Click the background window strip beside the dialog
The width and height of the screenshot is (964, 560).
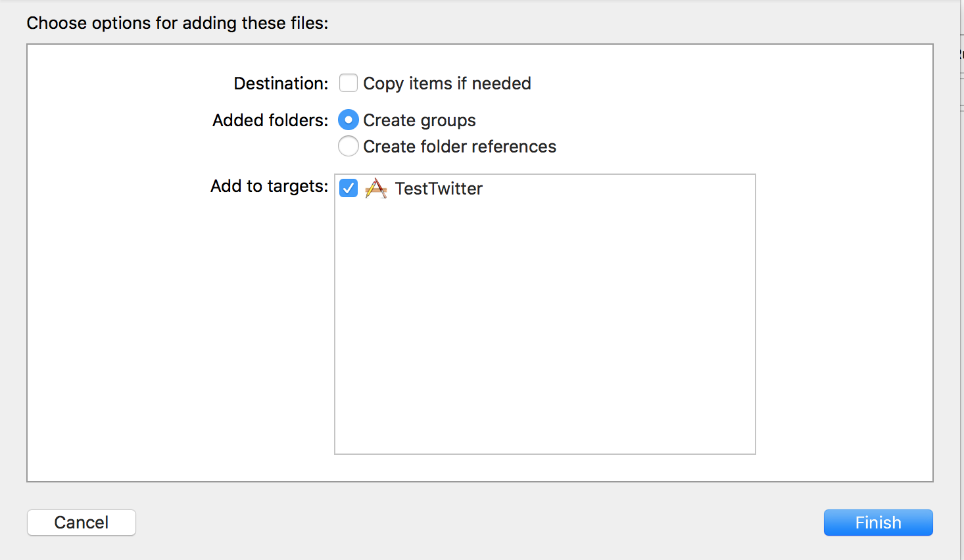(962, 263)
